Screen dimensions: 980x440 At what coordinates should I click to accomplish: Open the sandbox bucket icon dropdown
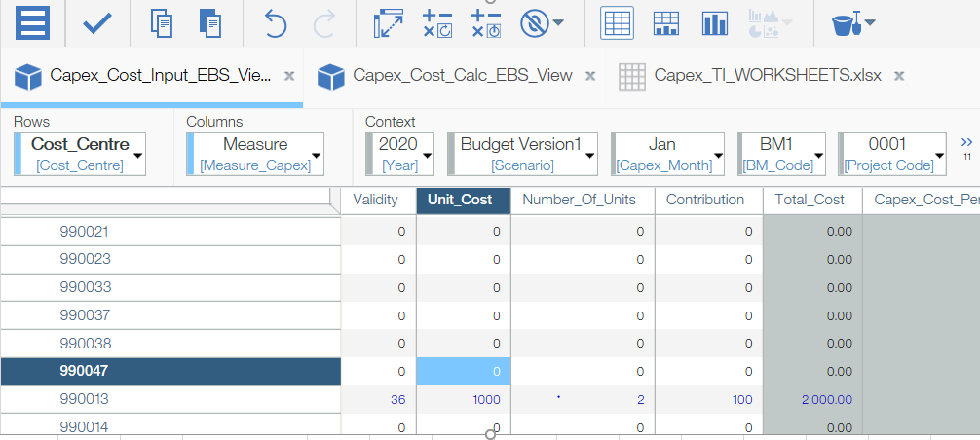852,23
